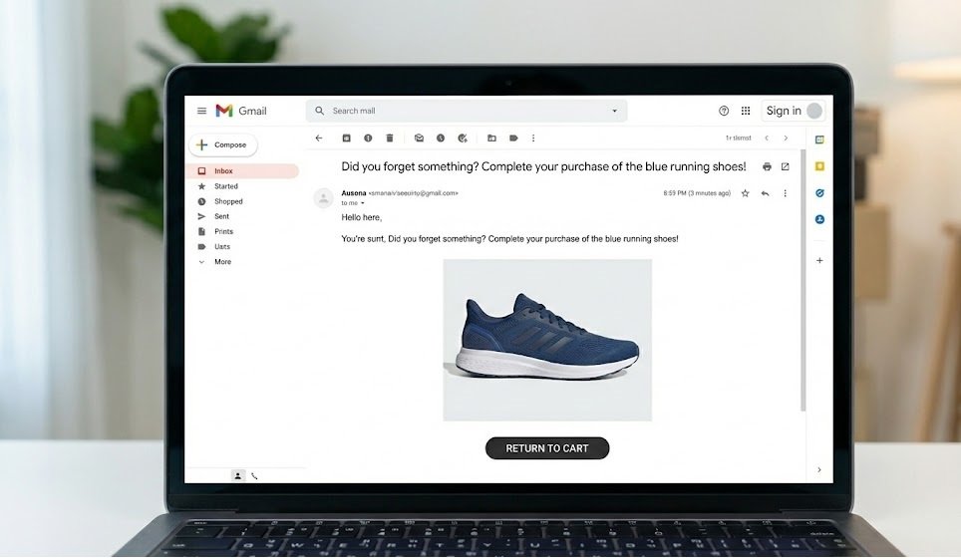Viewport: 961px width, 560px height.
Task: Click the Sign in button
Action: [794, 111]
